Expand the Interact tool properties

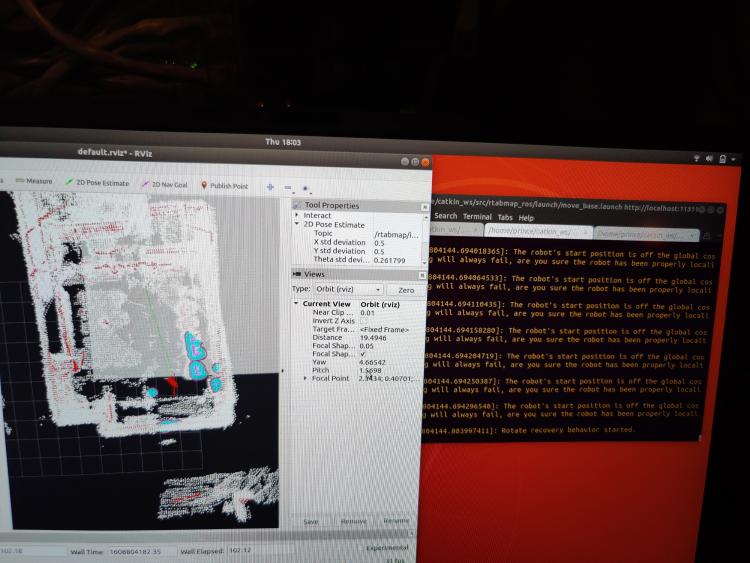tap(297, 215)
